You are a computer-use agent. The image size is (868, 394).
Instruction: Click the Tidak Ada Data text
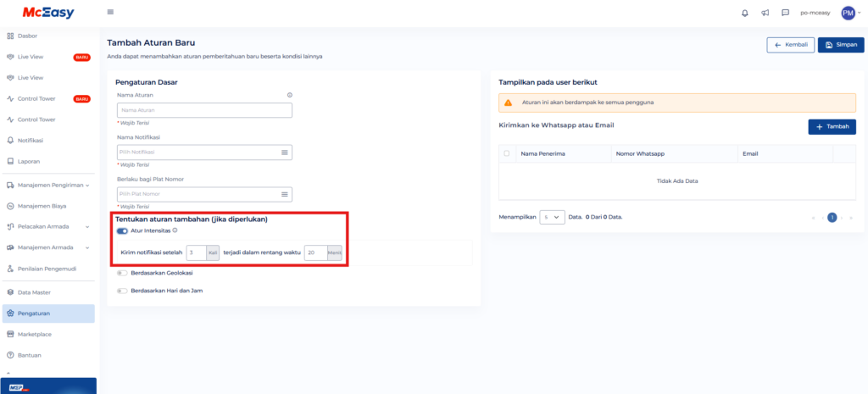677,181
